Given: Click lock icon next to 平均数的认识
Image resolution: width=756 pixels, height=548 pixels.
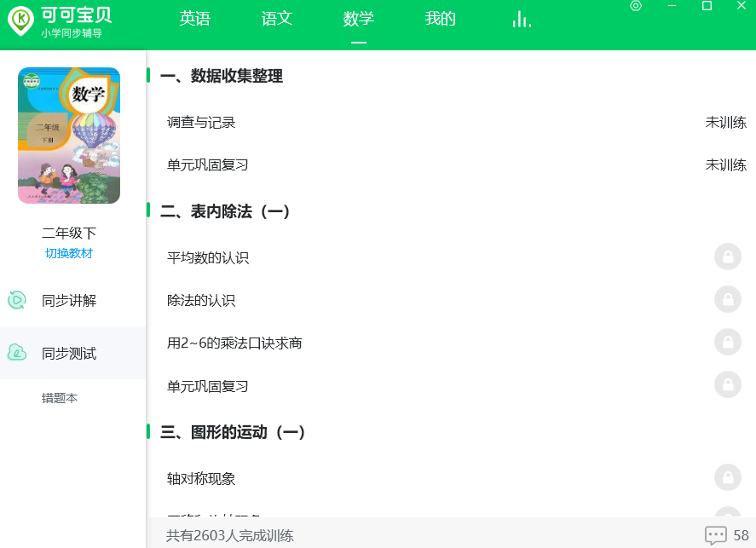Looking at the screenshot, I should (x=728, y=257).
